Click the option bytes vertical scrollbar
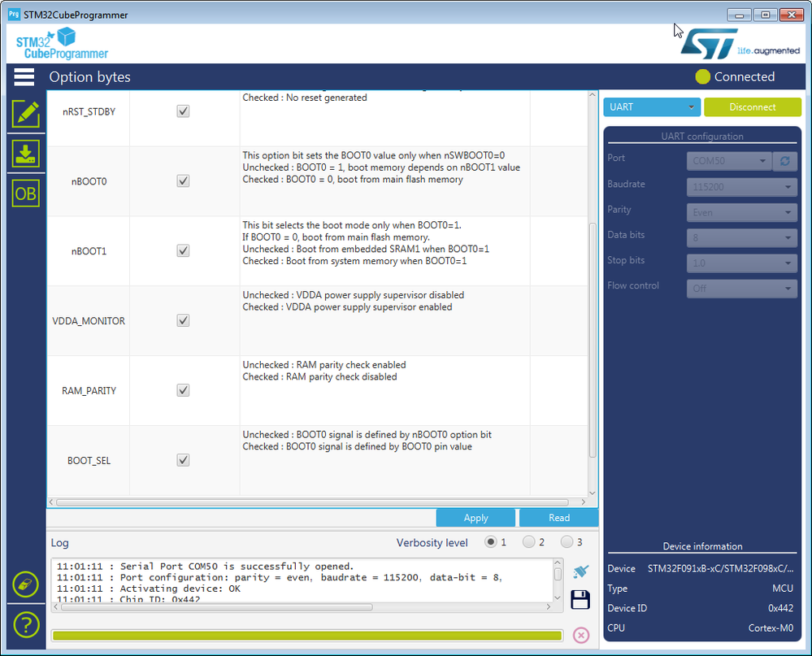This screenshot has width=812, height=656. click(593, 293)
